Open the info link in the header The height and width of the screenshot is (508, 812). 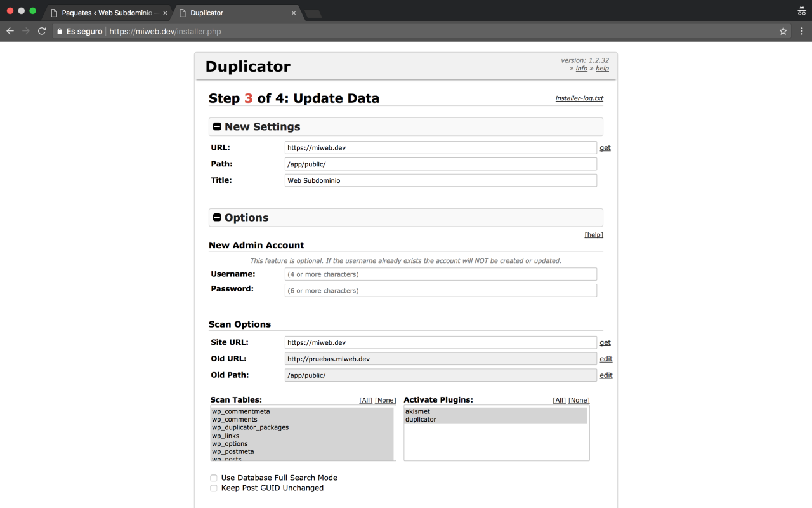pyautogui.click(x=582, y=69)
